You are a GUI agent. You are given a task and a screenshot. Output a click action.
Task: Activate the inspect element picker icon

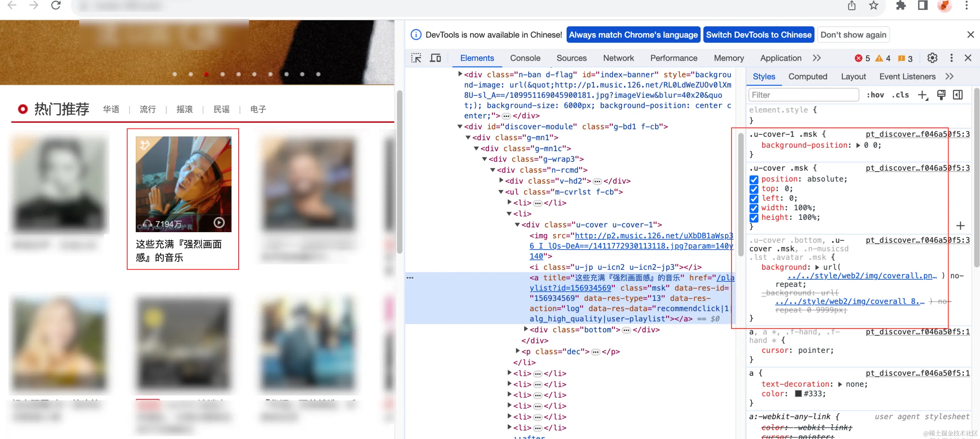point(416,58)
